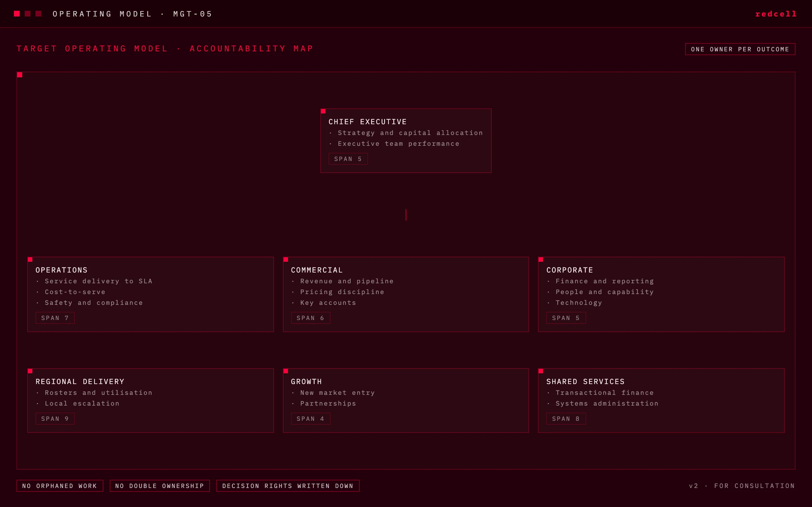
Task: Click the SPAN 8 badge in Shared Services
Action: click(x=566, y=419)
